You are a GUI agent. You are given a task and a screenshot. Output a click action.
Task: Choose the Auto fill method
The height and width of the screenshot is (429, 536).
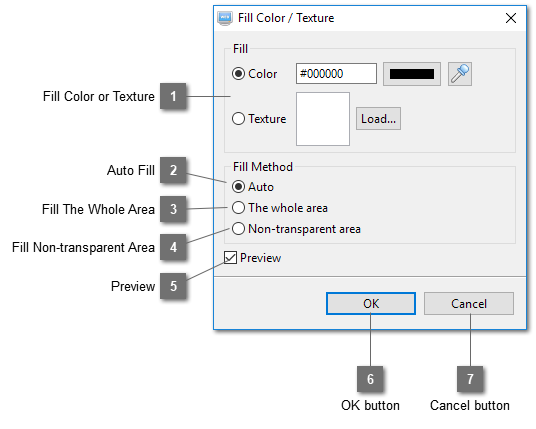click(238, 187)
